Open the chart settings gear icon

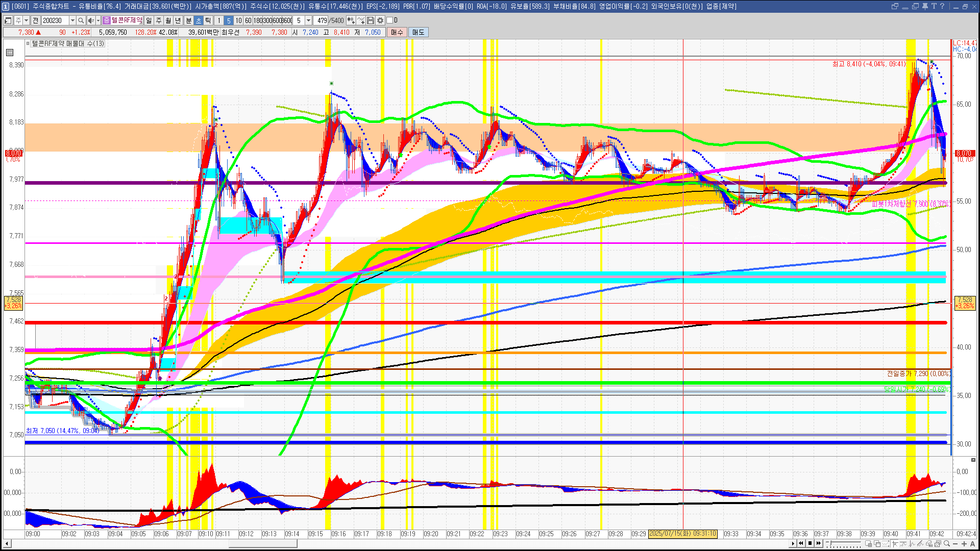point(380,20)
